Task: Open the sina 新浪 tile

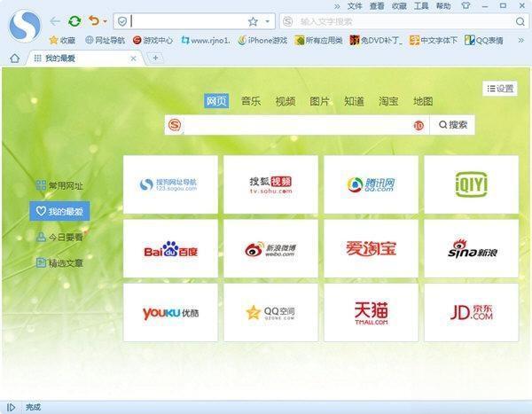Action: pos(472,249)
